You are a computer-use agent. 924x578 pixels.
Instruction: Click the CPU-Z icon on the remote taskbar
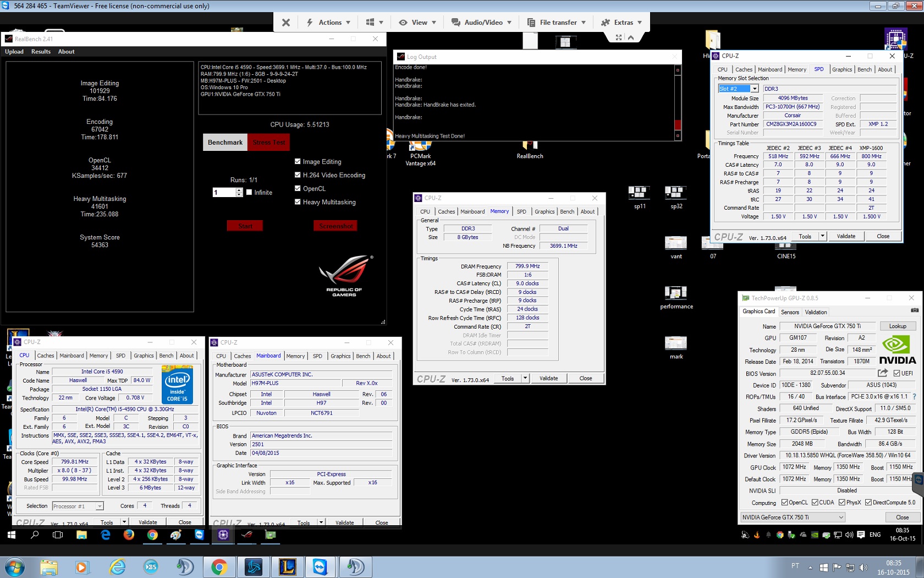pos(223,535)
